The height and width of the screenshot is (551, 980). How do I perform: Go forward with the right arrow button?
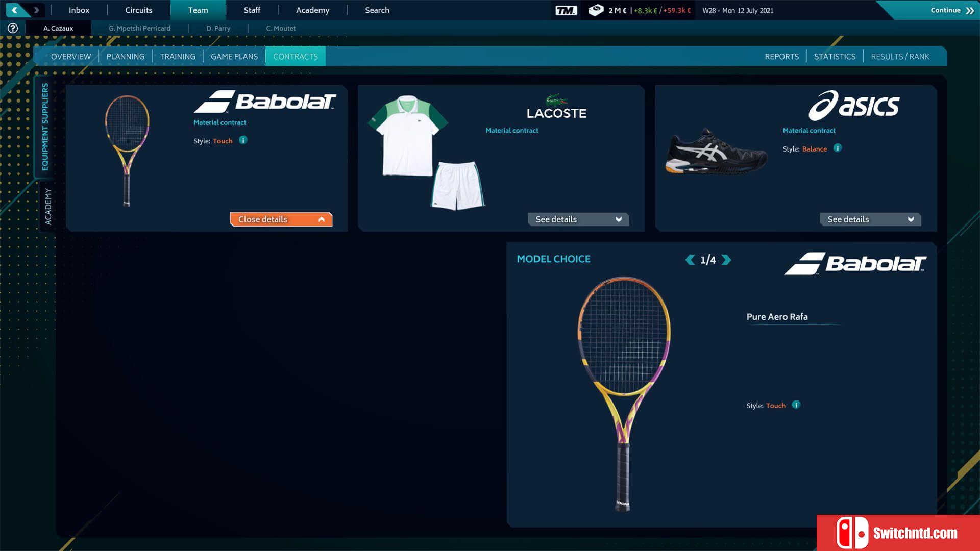(x=36, y=10)
